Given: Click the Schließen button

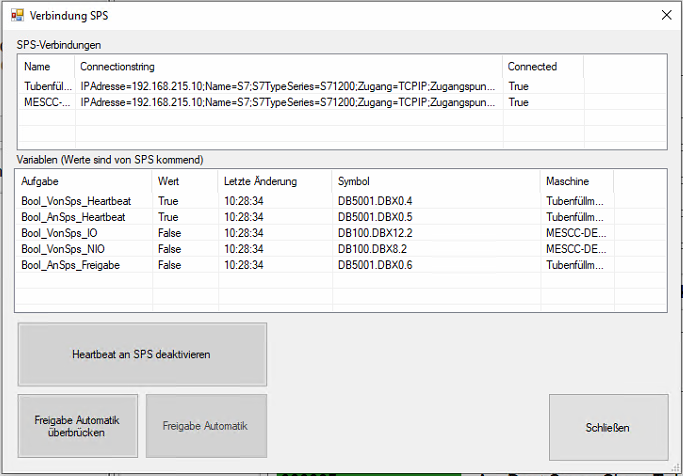Looking at the screenshot, I should pos(608,427).
